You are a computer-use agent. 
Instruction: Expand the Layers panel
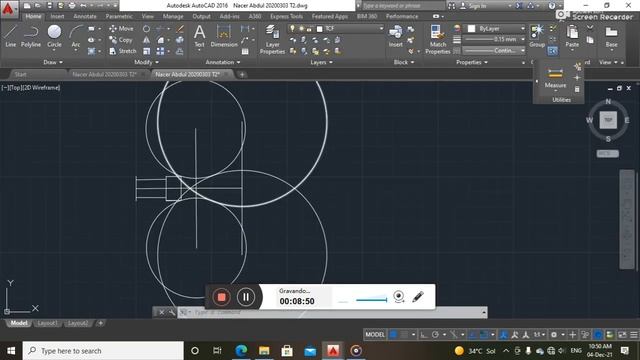point(321,62)
